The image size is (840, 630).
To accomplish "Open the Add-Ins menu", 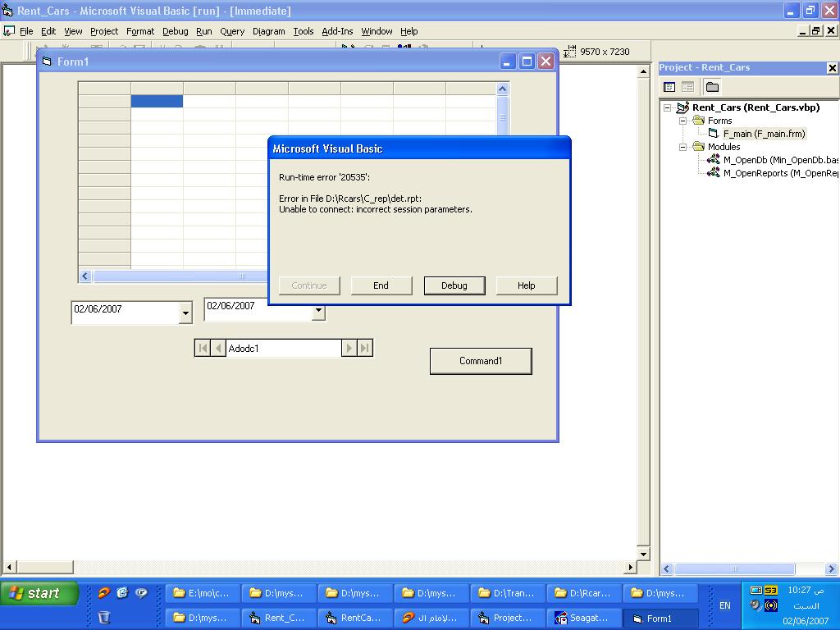I will [x=337, y=31].
